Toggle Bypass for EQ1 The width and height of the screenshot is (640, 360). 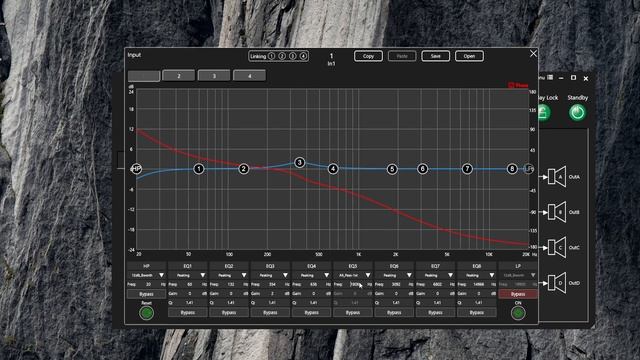[188, 312]
